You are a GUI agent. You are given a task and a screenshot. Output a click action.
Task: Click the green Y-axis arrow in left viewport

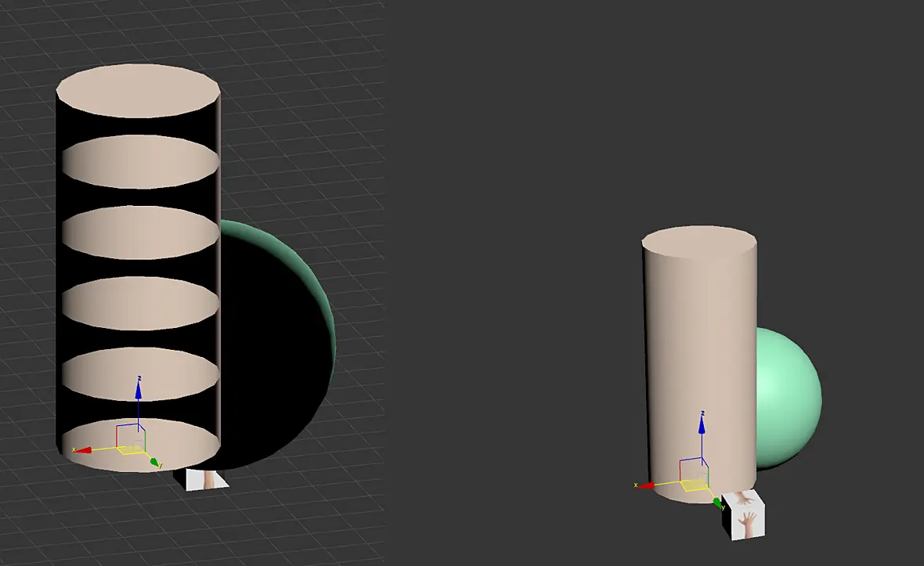point(155,463)
